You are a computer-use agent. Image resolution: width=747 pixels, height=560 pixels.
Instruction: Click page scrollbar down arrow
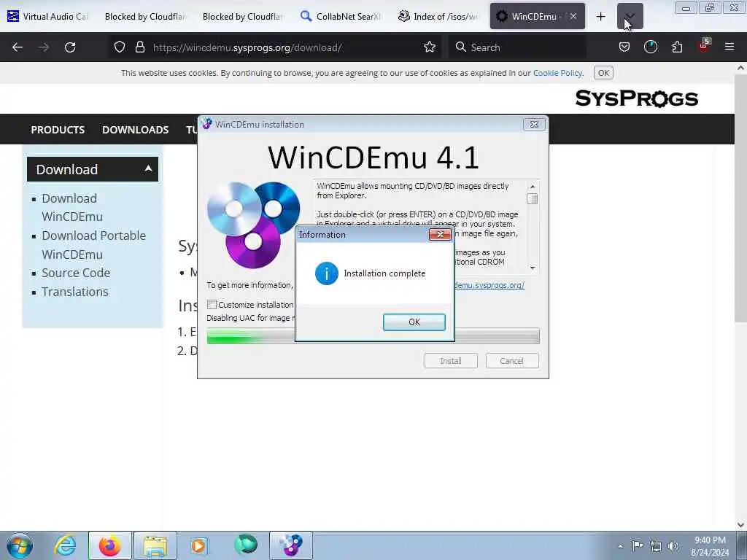pos(740,525)
